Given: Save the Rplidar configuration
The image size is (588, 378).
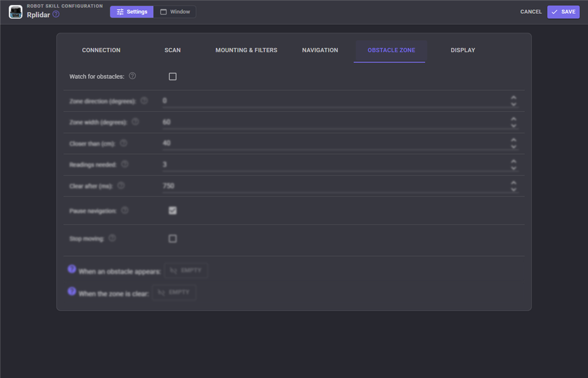Looking at the screenshot, I should click(563, 12).
